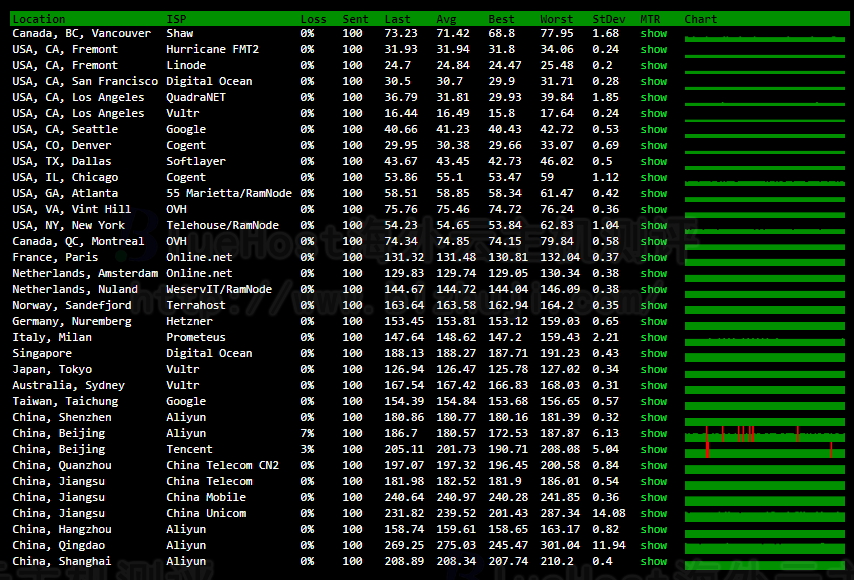This screenshot has width=854, height=580.
Task: Select the 7% loss value
Action: [307, 434]
